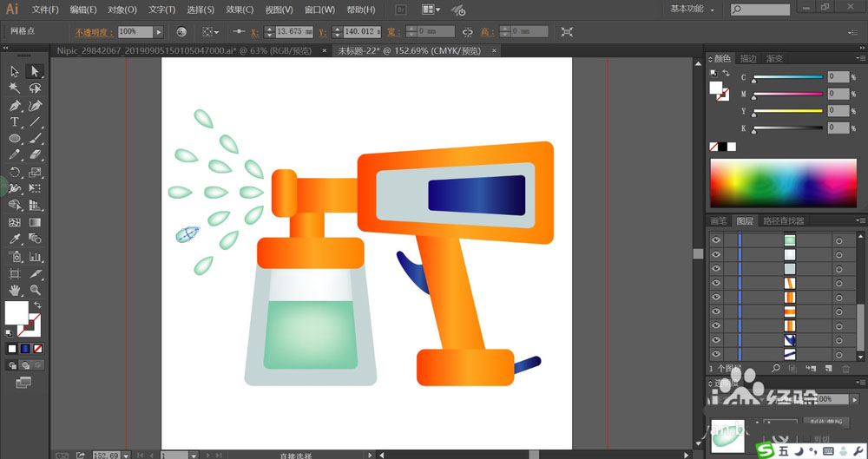Click the color spectrum bar
This screenshot has height=459, width=868.
(783, 183)
